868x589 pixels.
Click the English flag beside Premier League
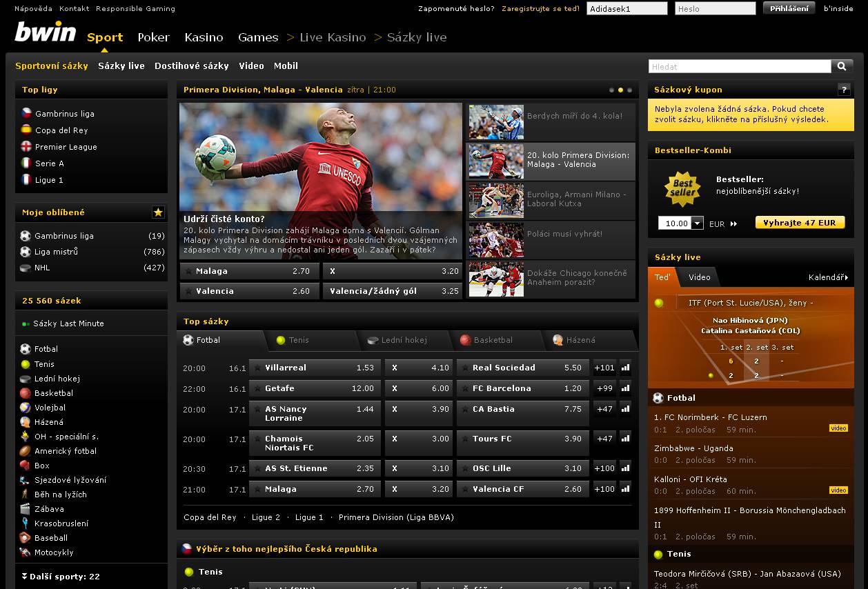26,146
